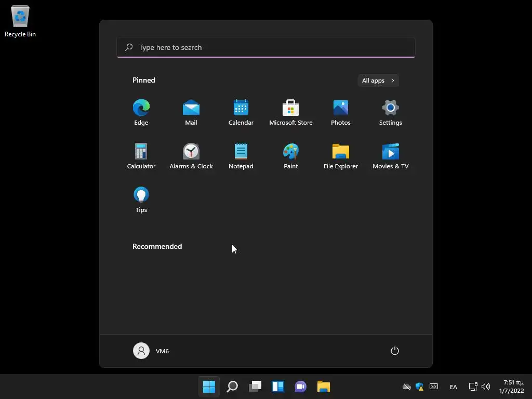This screenshot has height=399, width=532.
Task: Click the Start menu search field
Action: pos(266,47)
